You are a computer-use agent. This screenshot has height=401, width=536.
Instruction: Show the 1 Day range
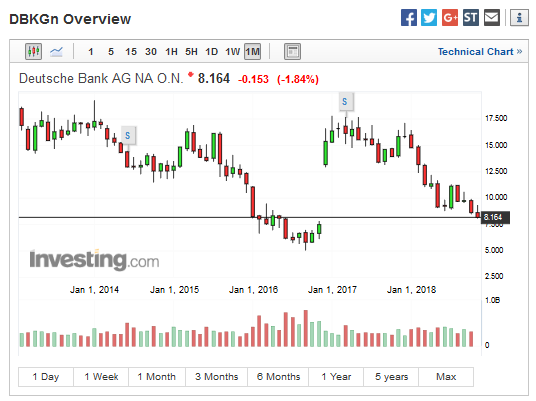(x=46, y=377)
